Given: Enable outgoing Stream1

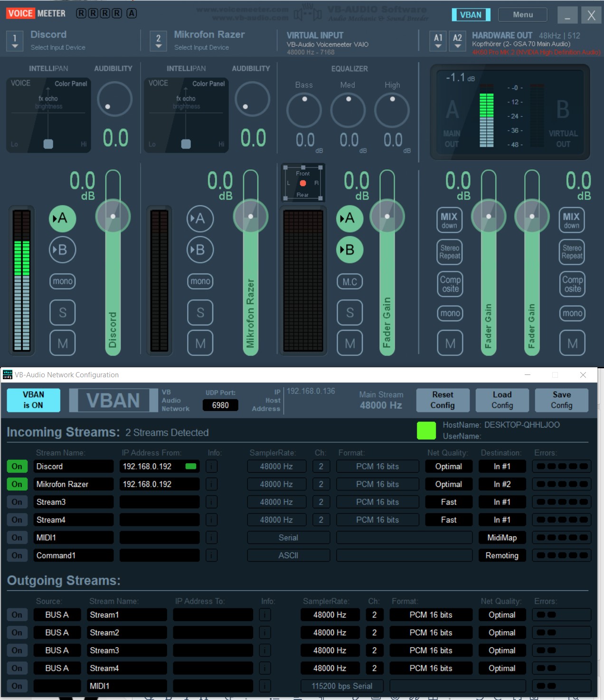Looking at the screenshot, I should point(17,615).
